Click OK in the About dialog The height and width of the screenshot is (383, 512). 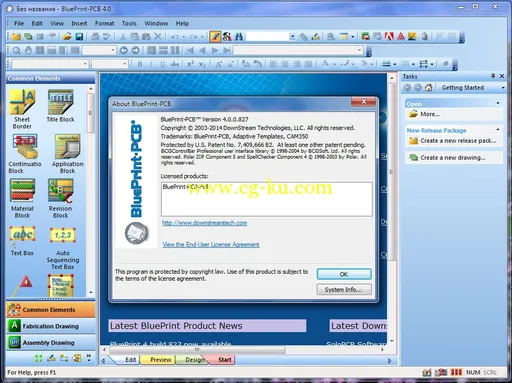[344, 274]
